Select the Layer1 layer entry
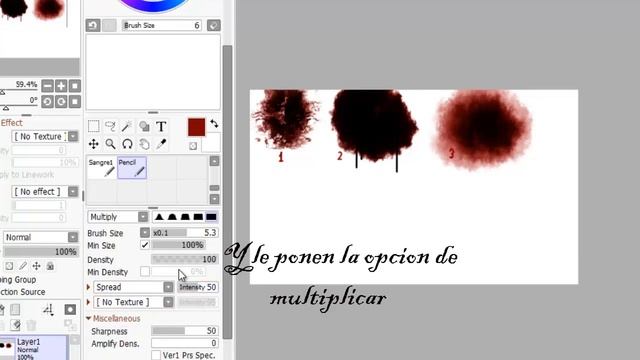This screenshot has height=360, width=640. pyautogui.click(x=34, y=348)
